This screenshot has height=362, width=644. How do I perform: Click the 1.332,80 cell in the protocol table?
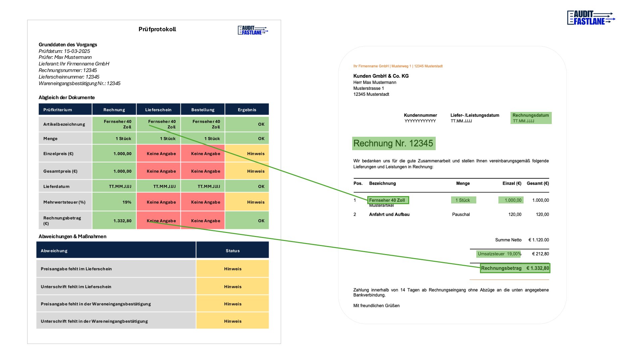click(x=114, y=221)
